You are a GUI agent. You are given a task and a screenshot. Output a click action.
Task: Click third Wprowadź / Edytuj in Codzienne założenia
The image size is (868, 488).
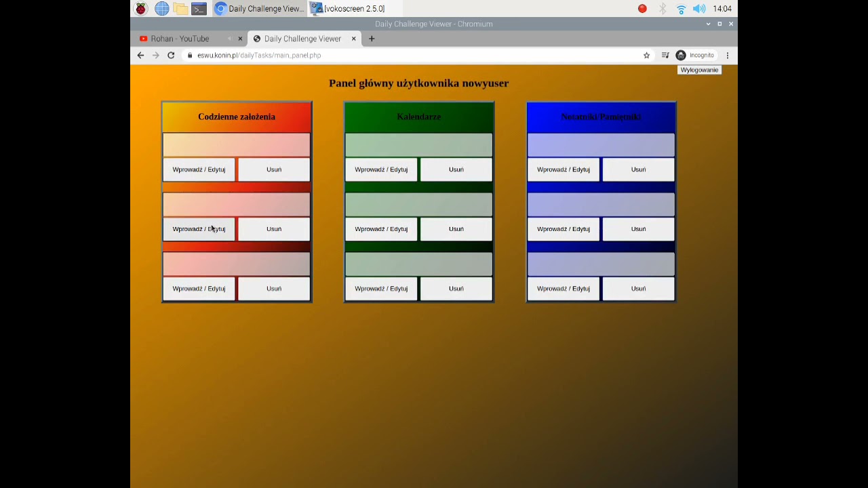(199, 289)
